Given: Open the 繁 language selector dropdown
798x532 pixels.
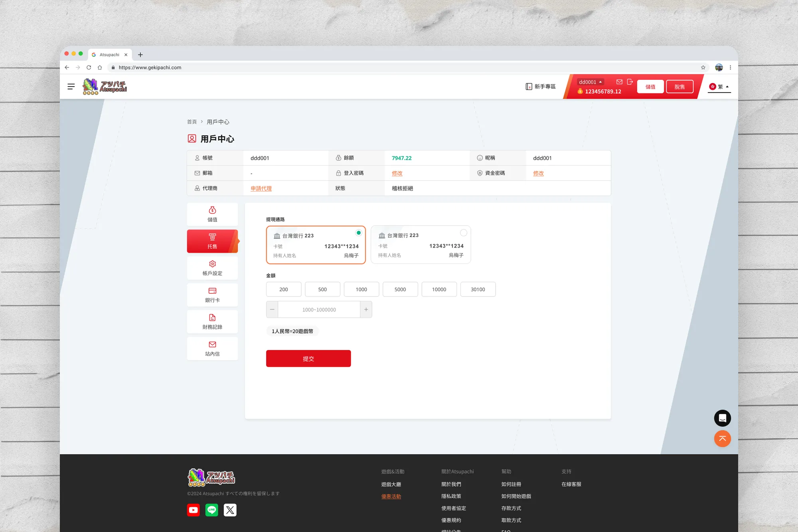Looking at the screenshot, I should [719, 87].
